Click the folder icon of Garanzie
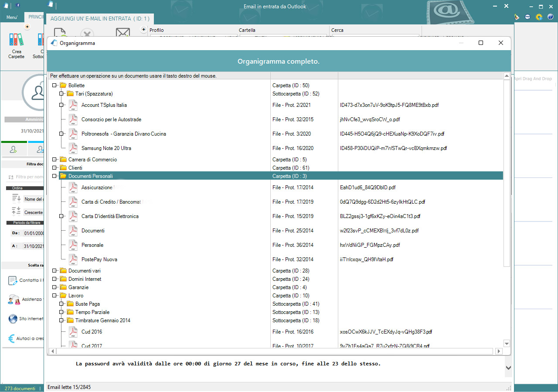This screenshot has width=558, height=392. [63, 287]
